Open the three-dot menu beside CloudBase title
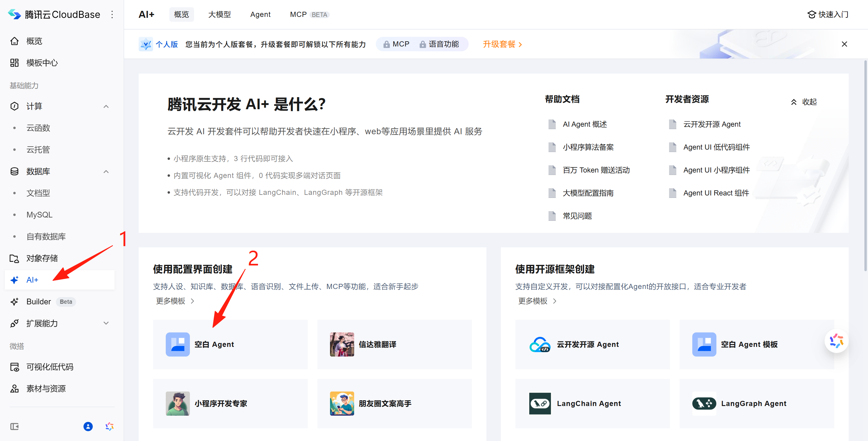Viewport: 868px width, 441px height. 112,14
